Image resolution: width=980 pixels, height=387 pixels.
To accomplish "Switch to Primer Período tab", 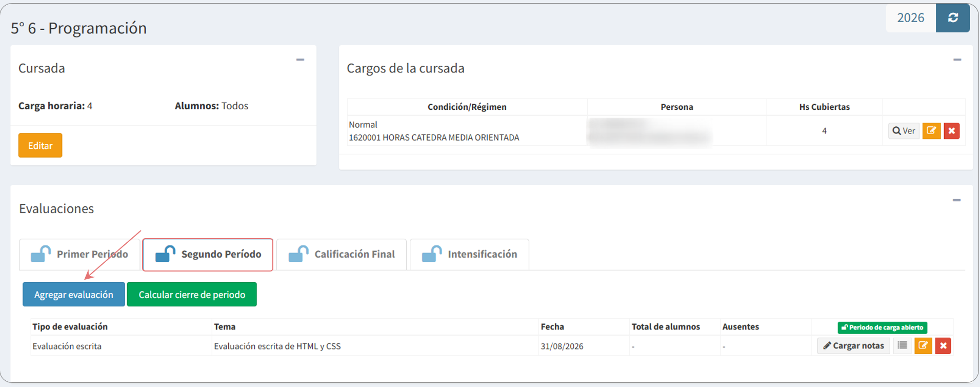I will (x=79, y=254).
